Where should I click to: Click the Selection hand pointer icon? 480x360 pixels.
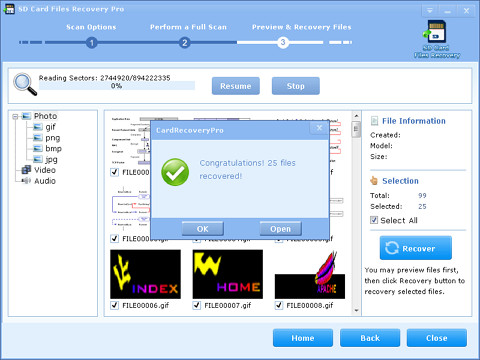tap(374, 181)
